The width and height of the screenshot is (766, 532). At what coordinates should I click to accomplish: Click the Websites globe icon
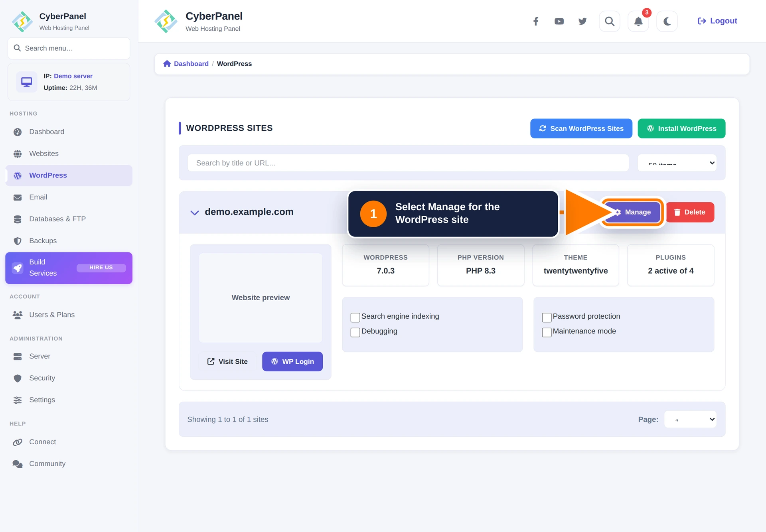[18, 154]
